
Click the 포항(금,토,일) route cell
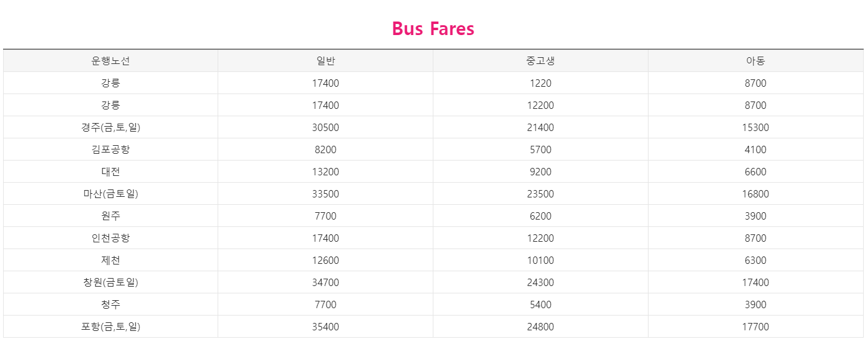(111, 327)
